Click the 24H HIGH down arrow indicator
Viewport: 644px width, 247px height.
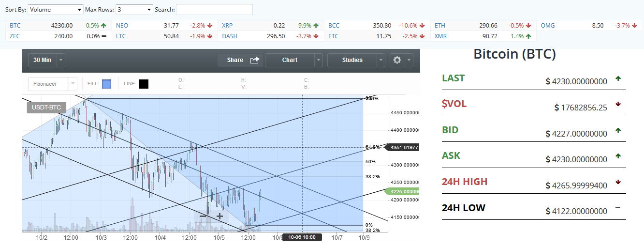(x=618, y=182)
